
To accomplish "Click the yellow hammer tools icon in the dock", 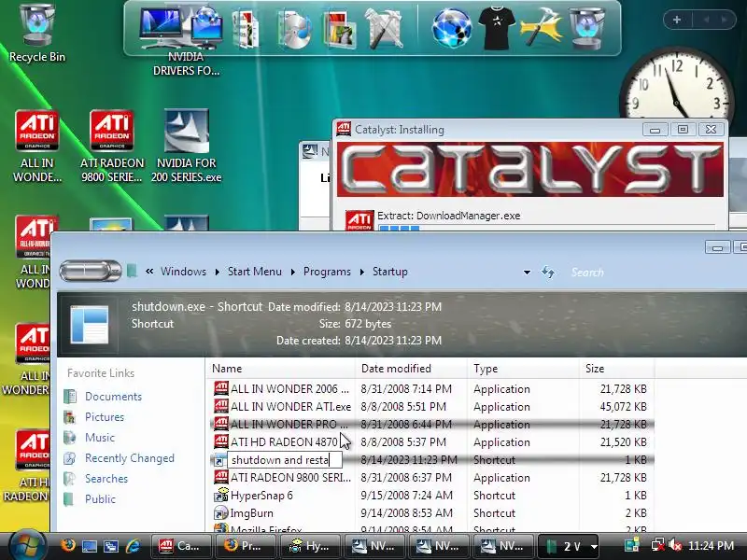I will [x=542, y=28].
